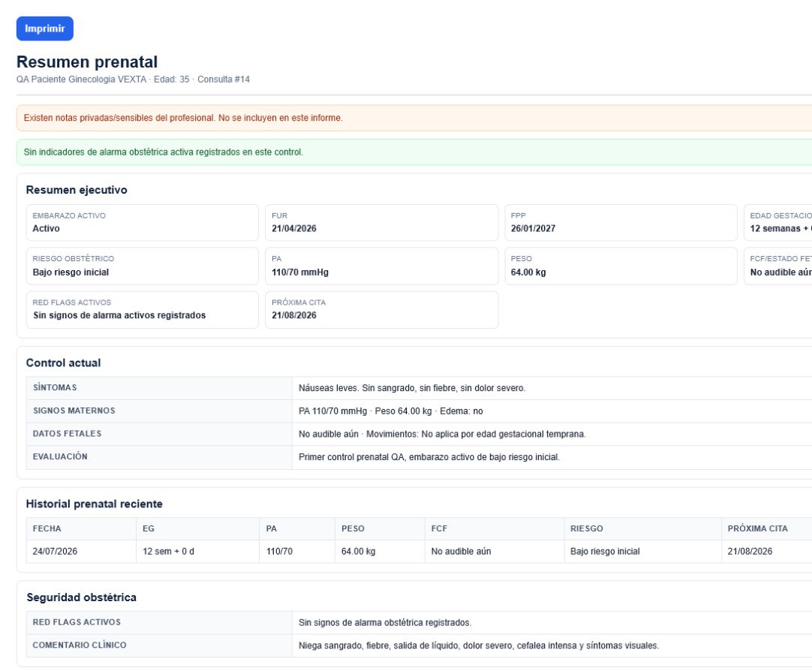Image resolution: width=812 pixels, height=668 pixels.
Task: Click the Peso card value "64.00 kg"
Action: click(528, 272)
